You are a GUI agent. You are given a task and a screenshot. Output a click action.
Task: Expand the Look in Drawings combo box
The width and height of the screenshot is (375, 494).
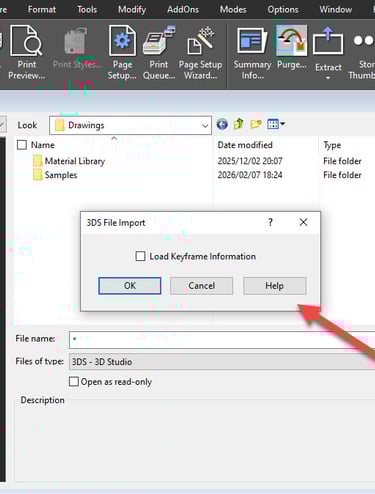pyautogui.click(x=130, y=125)
